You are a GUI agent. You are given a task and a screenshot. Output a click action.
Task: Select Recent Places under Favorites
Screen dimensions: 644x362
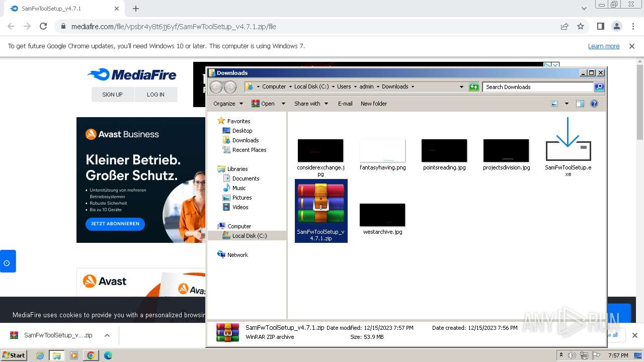point(249,150)
